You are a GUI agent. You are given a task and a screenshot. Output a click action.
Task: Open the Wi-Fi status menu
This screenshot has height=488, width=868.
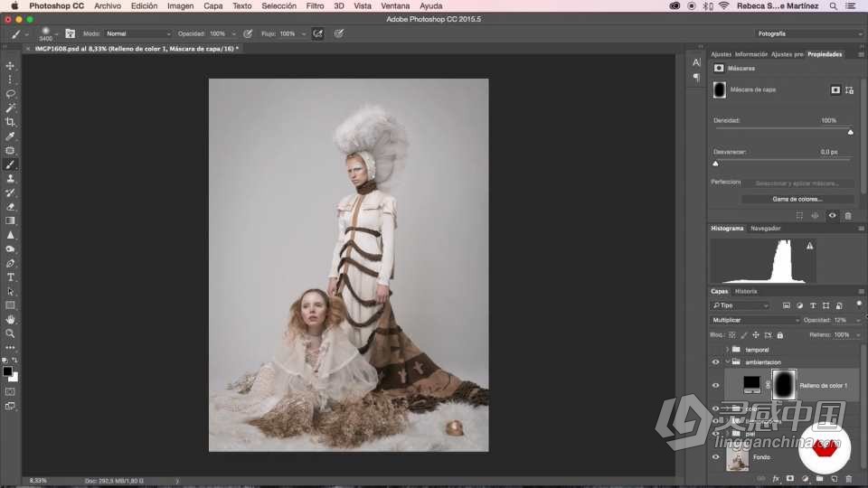723,6
